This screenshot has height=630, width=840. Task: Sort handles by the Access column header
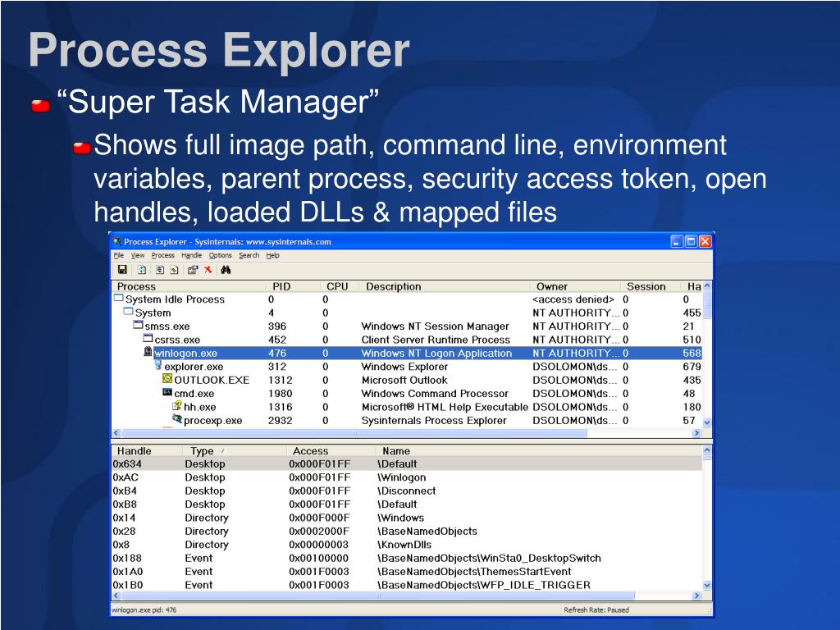[331, 450]
